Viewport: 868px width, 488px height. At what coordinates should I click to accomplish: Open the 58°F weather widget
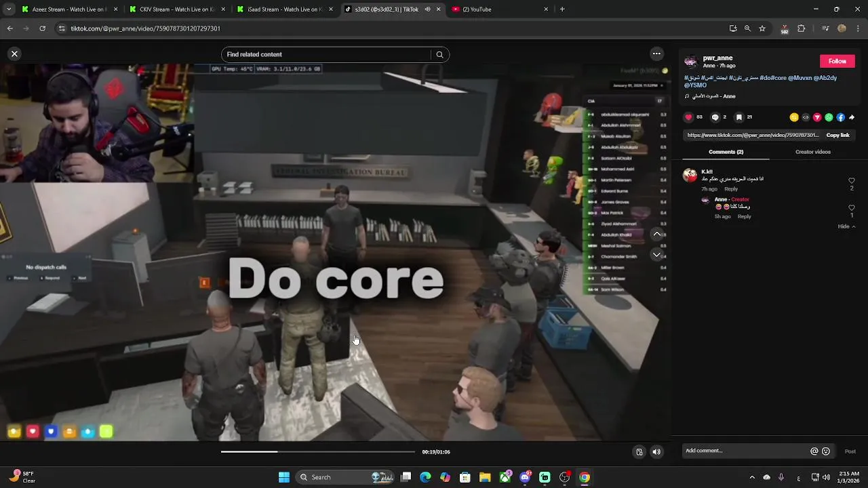tap(22, 477)
